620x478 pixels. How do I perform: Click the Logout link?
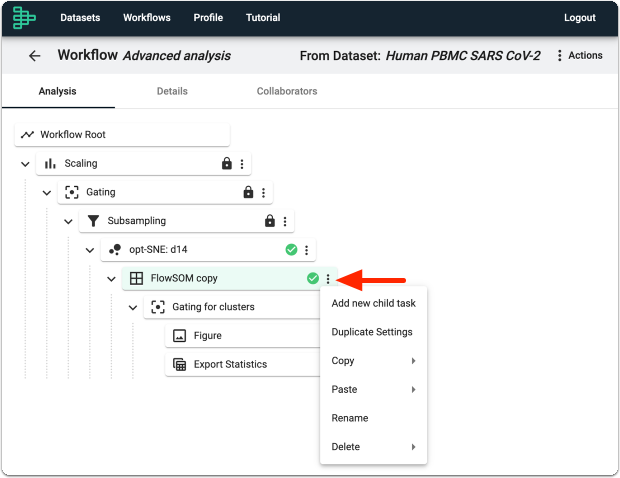[x=579, y=18]
